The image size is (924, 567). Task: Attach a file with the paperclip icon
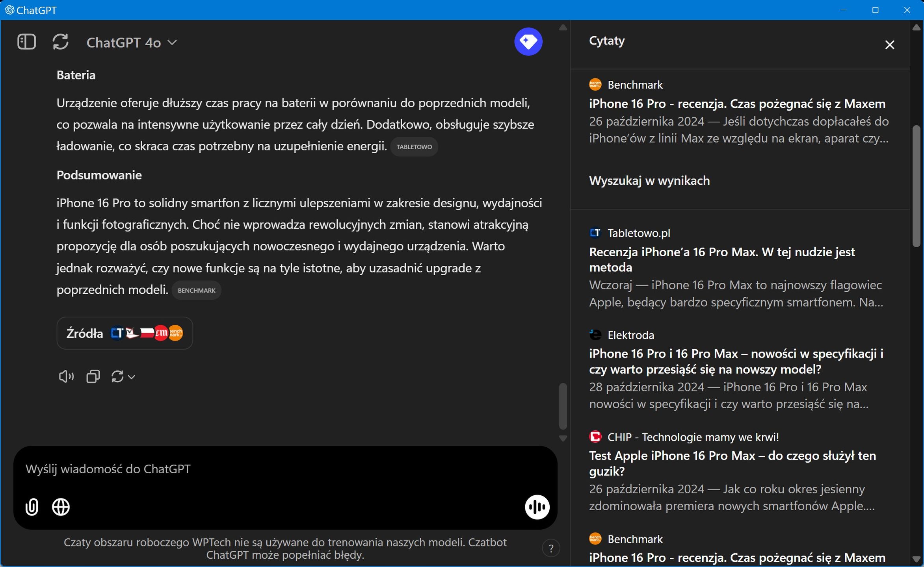click(x=32, y=507)
